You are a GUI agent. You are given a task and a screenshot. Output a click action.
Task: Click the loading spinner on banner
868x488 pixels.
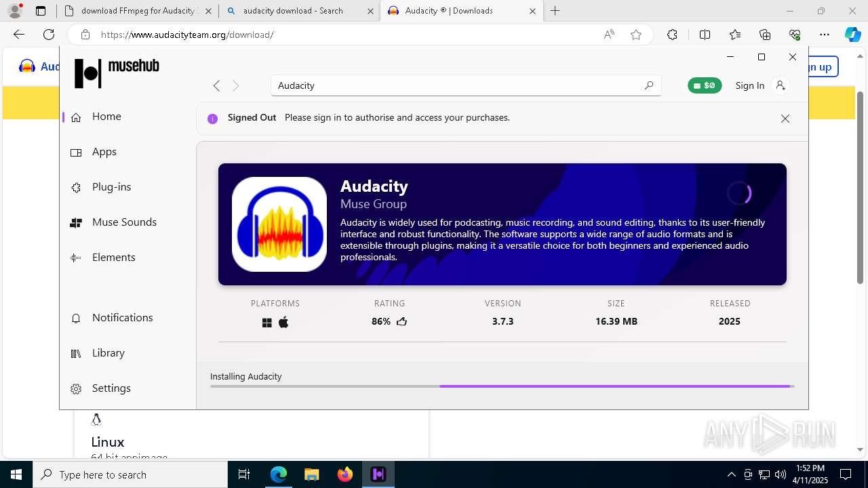[738, 193]
